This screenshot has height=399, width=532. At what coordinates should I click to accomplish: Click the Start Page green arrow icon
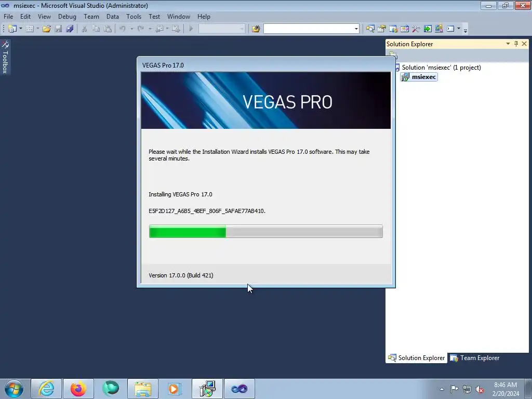tap(428, 29)
